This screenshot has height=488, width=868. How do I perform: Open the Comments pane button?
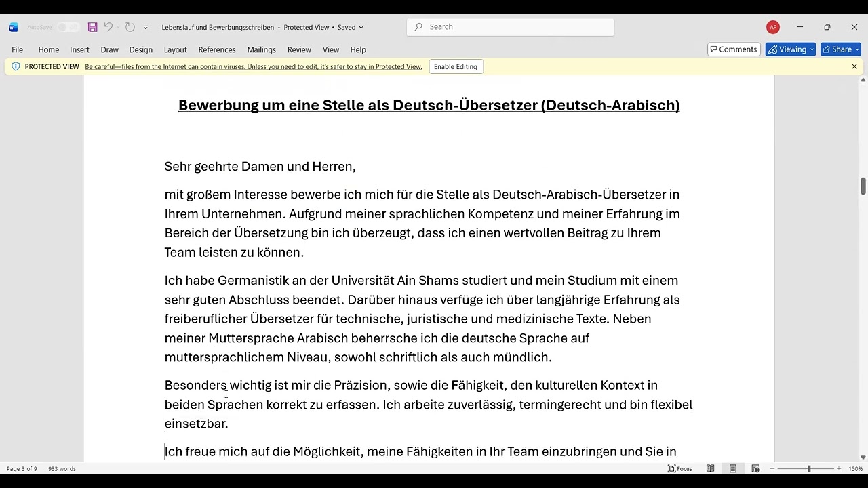734,49
